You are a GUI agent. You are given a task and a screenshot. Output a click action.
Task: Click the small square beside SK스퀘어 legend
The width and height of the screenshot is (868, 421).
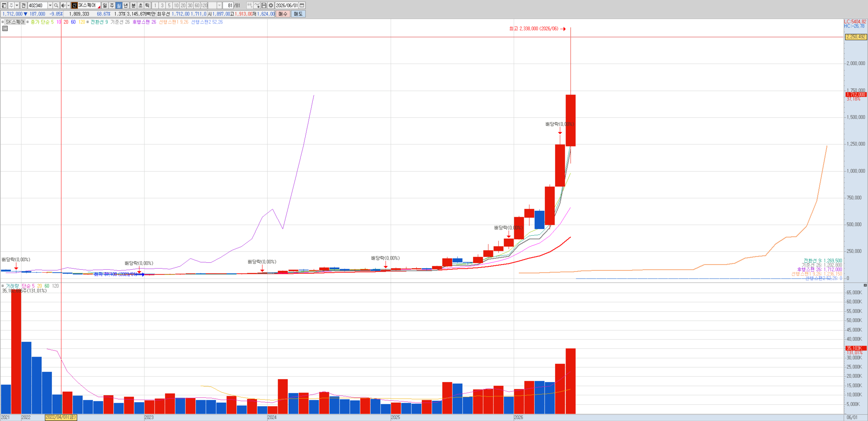[x=3, y=22]
